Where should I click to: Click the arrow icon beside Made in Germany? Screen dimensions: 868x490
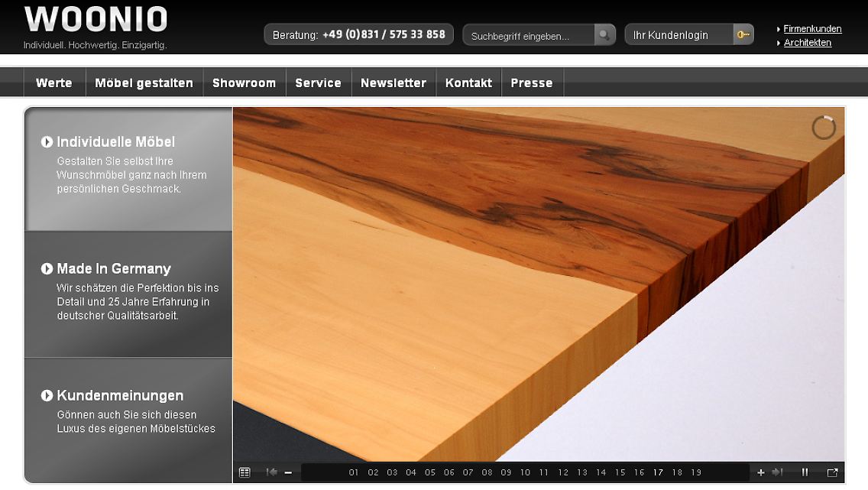(x=47, y=268)
